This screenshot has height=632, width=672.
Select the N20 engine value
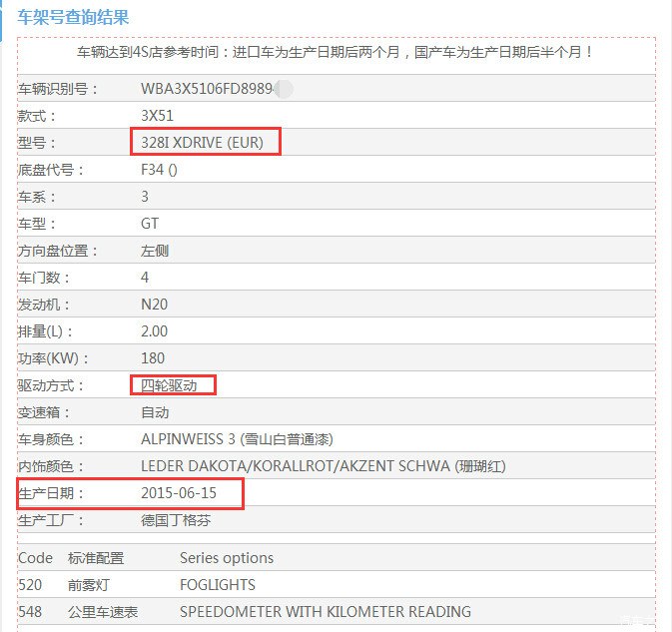pyautogui.click(x=154, y=305)
